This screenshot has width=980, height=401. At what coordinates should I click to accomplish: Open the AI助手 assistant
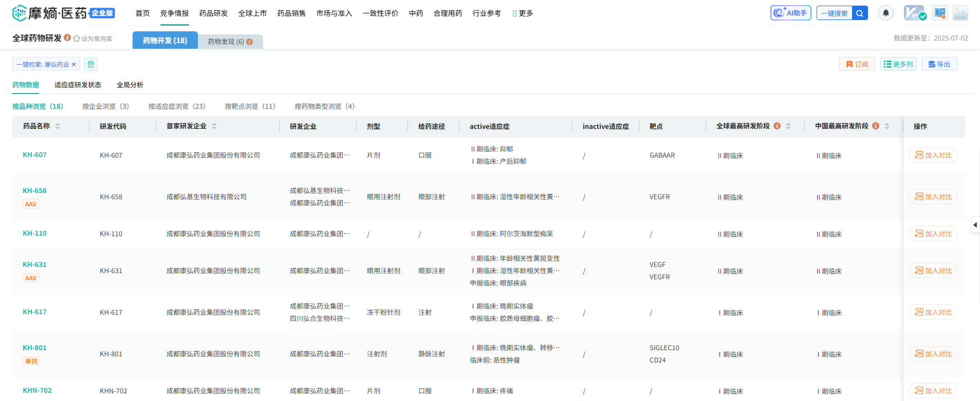click(790, 13)
